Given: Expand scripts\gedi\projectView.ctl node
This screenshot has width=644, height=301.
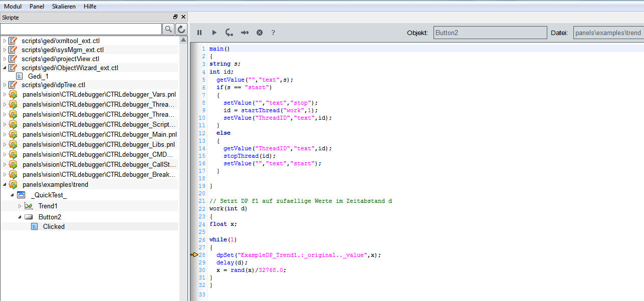Looking at the screenshot, I should tap(5, 59).
